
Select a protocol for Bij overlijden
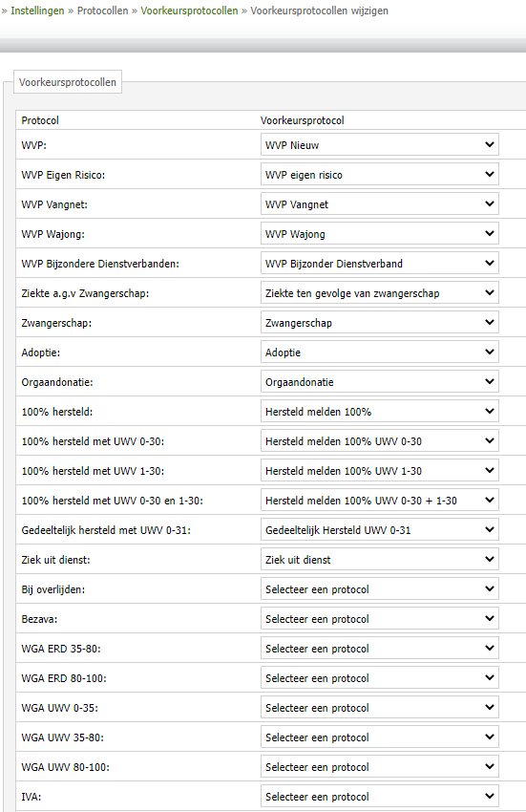(380, 588)
